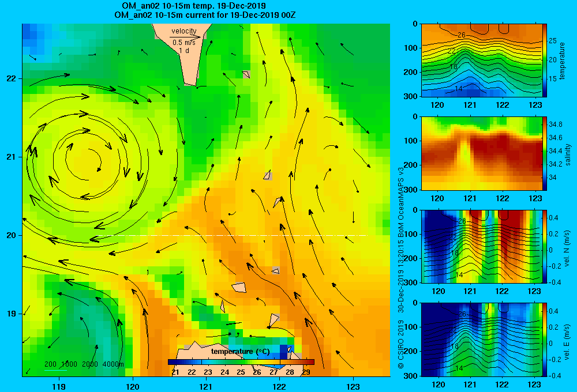The image size is (577, 392).
Task: Click latitude label 19 on main map axis
Action: 11,314
